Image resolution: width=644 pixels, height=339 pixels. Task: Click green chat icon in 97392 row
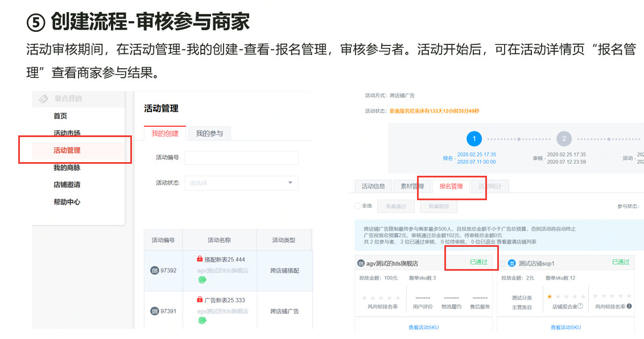202,280
